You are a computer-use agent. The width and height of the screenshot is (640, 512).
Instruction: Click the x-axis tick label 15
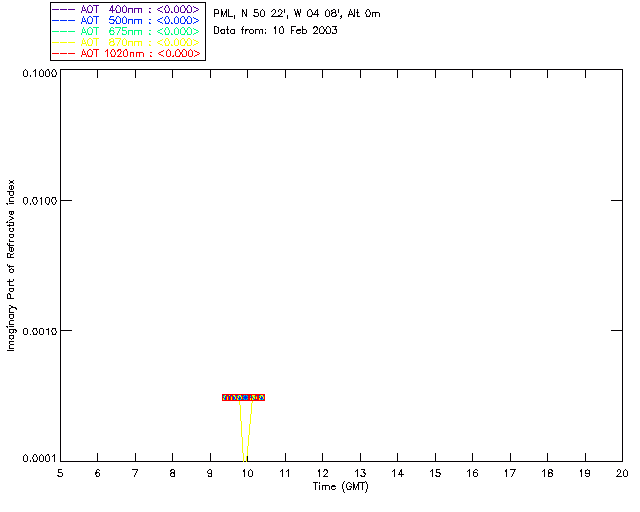(x=435, y=473)
